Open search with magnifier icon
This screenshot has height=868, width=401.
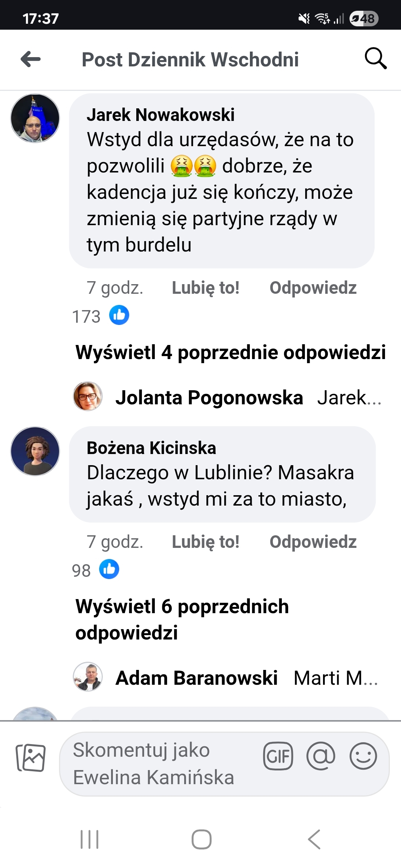(x=375, y=59)
